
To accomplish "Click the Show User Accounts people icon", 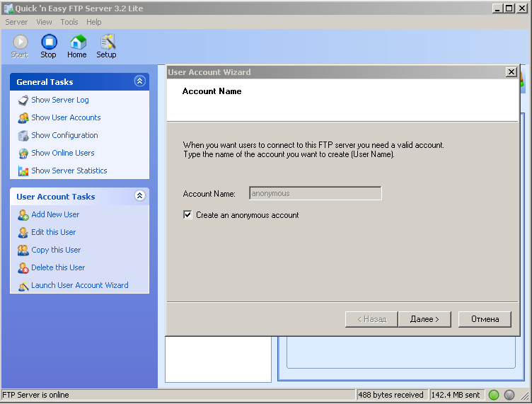I will tap(23, 118).
